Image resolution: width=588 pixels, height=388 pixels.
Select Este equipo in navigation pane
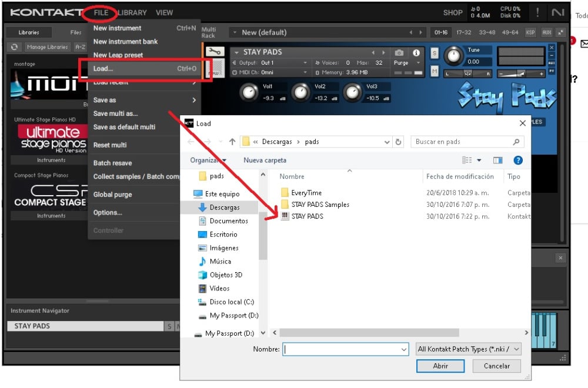[222, 194]
